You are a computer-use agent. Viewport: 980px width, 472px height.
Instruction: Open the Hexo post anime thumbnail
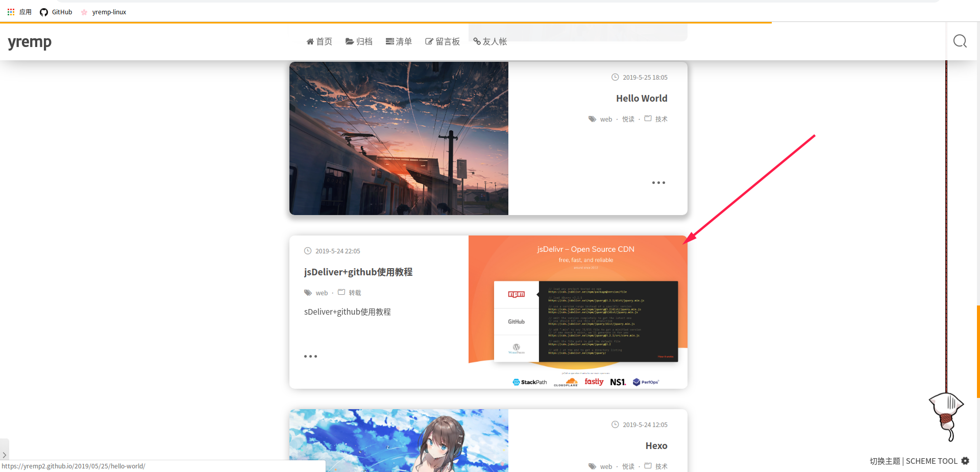(x=399, y=440)
